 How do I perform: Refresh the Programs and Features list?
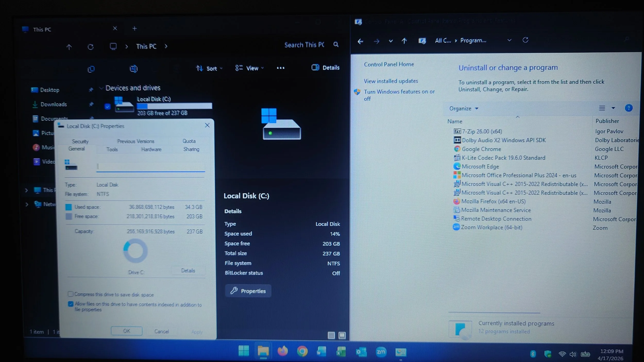pos(525,40)
